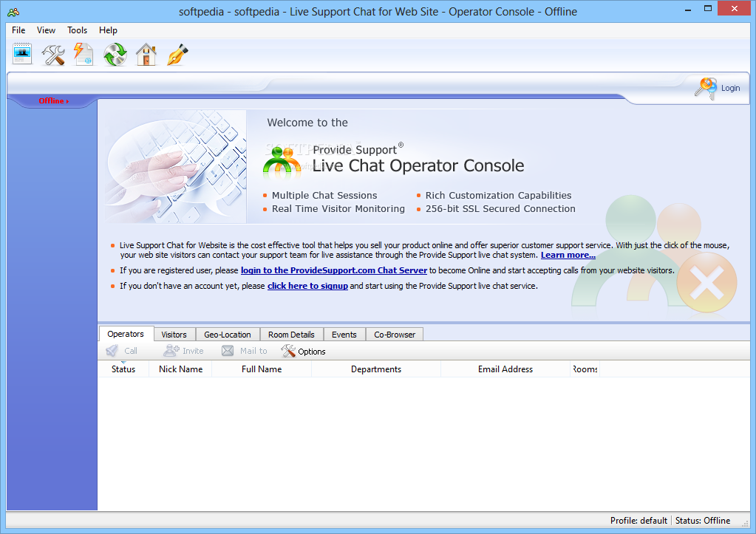Click the chat window toolbar icon
756x534 pixels.
[22, 54]
